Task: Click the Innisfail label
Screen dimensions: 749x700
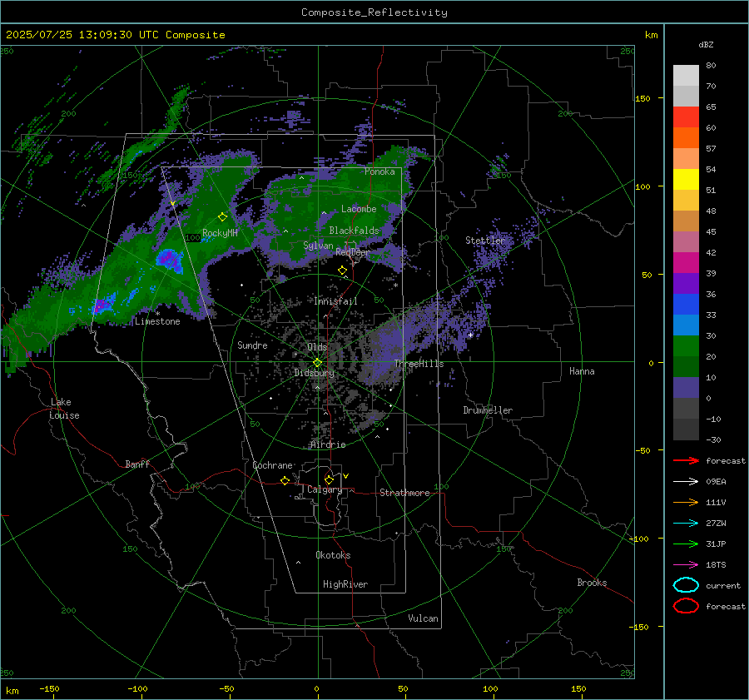Action: pyautogui.click(x=335, y=301)
